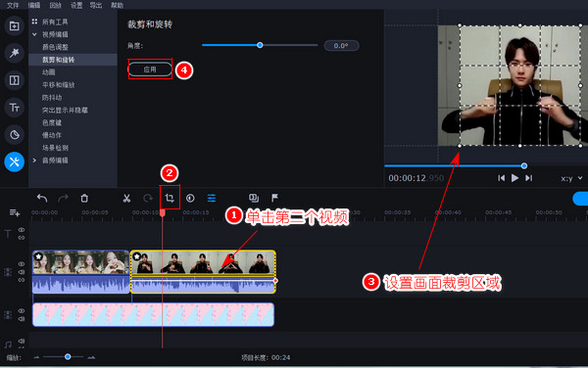Select the pink and blue overlay clip

pos(154,314)
